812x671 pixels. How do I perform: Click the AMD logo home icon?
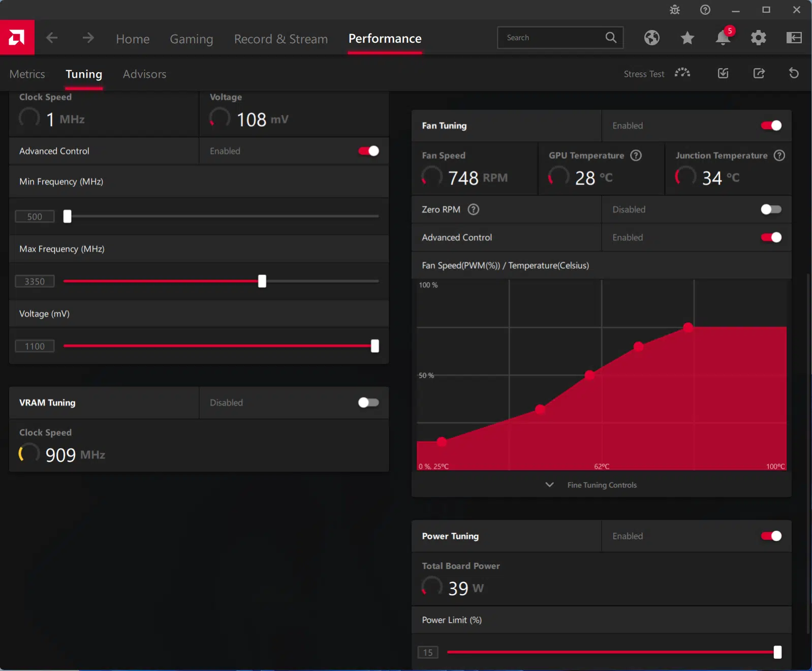click(x=17, y=38)
